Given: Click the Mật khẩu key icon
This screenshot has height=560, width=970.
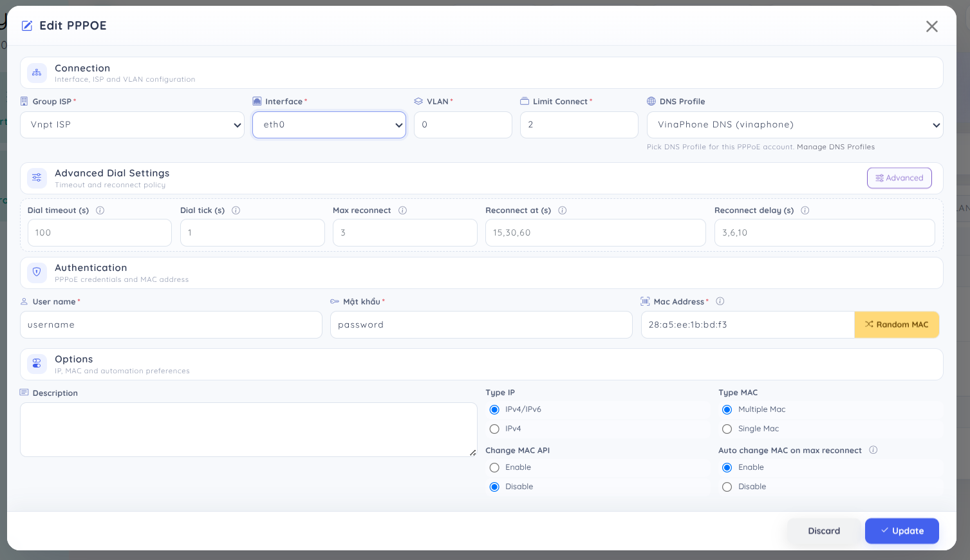Looking at the screenshot, I should tap(335, 301).
